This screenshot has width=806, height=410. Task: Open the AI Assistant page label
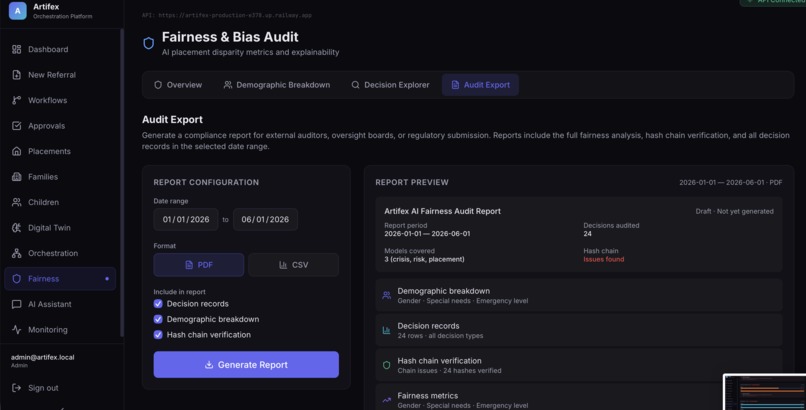50,304
